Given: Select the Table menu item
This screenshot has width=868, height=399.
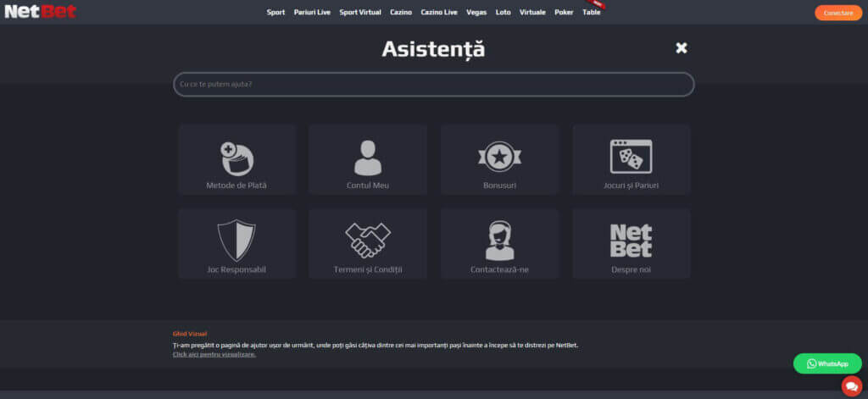Looking at the screenshot, I should click(x=591, y=12).
